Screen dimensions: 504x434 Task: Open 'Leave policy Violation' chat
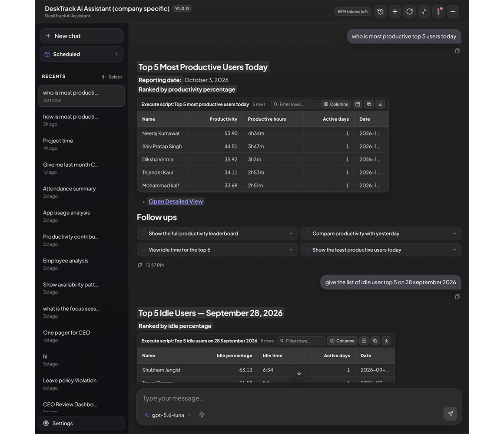click(x=82, y=384)
